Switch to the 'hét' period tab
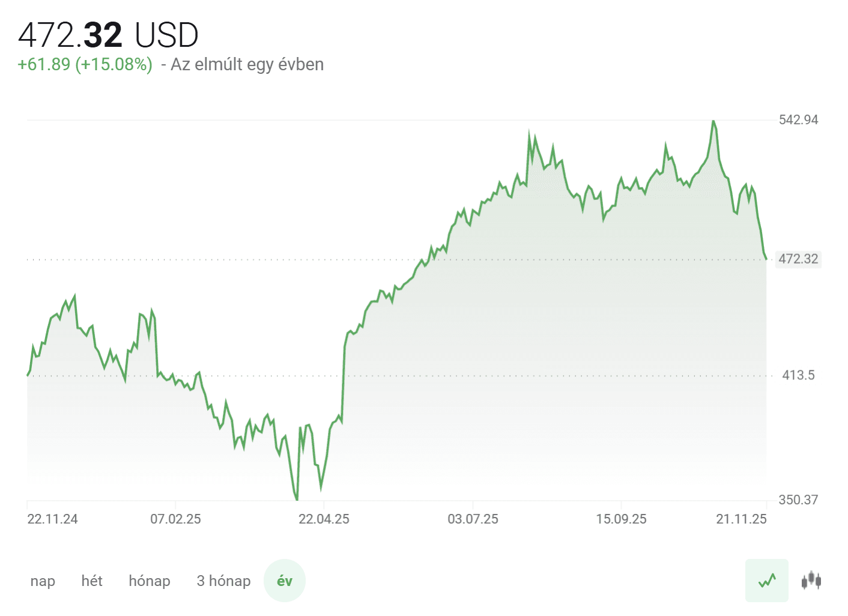This screenshot has height=616, width=848. [92, 581]
